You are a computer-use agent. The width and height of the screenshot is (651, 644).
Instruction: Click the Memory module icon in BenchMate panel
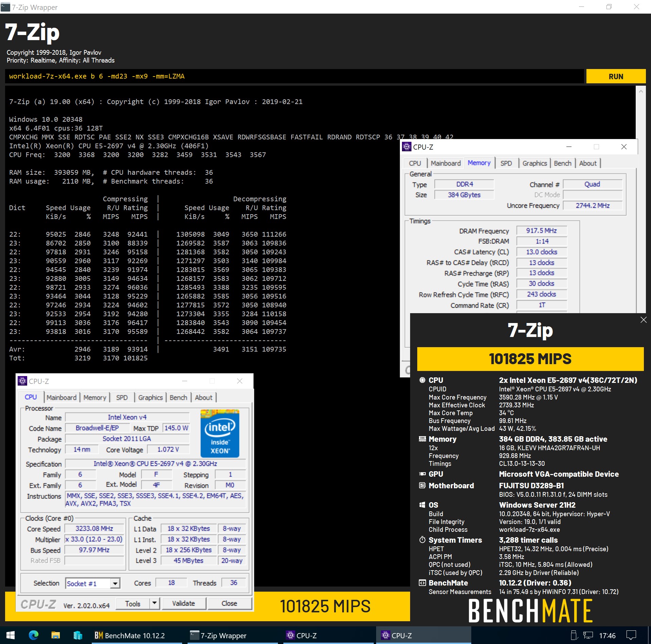click(422, 439)
